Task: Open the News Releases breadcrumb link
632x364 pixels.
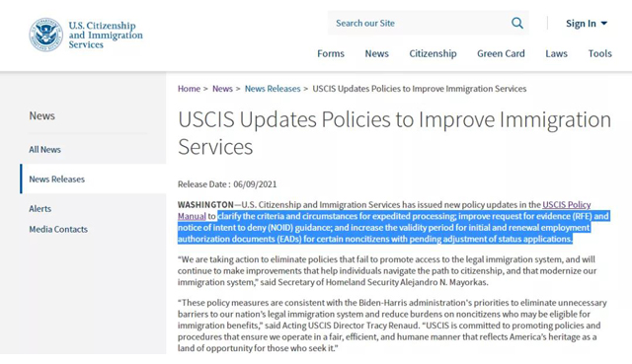Action: click(273, 89)
